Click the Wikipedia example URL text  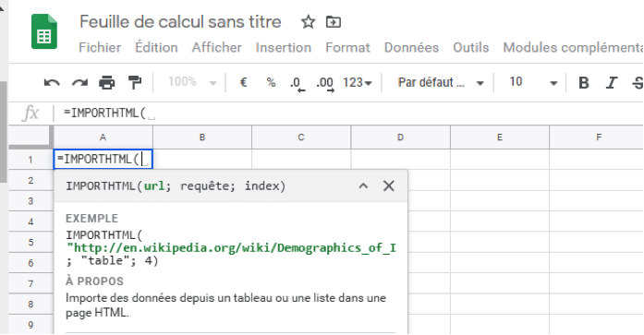click(231, 248)
